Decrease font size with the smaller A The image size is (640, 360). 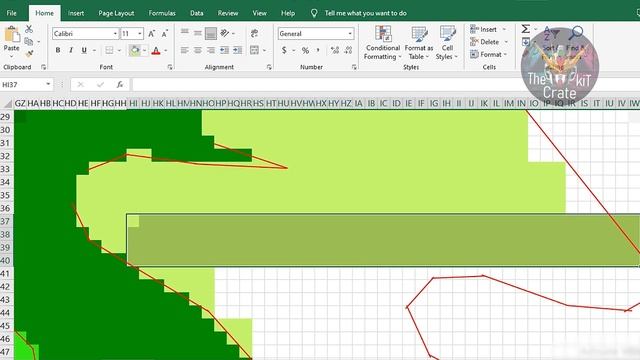click(x=164, y=34)
